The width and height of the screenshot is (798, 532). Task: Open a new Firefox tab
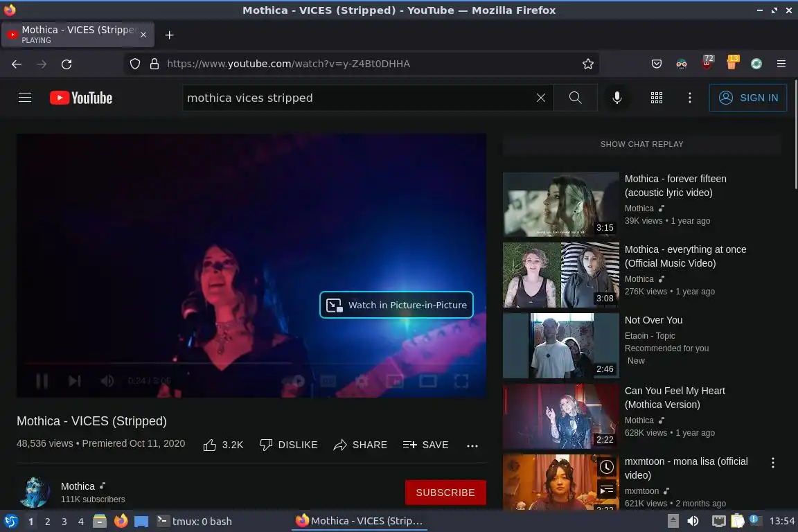[170, 35]
